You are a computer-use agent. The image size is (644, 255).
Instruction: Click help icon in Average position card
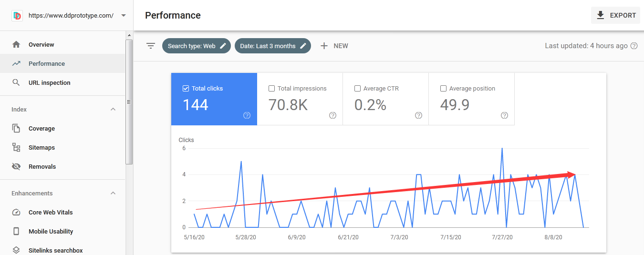504,115
